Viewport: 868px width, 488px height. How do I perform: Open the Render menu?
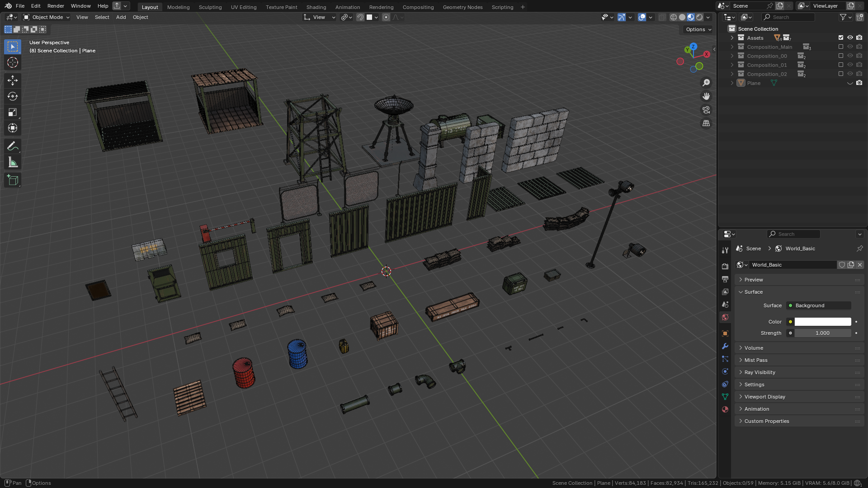point(56,6)
